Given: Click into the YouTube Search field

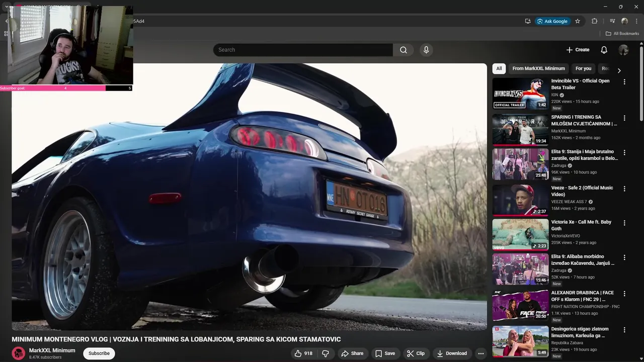Looking at the screenshot, I should (x=303, y=50).
